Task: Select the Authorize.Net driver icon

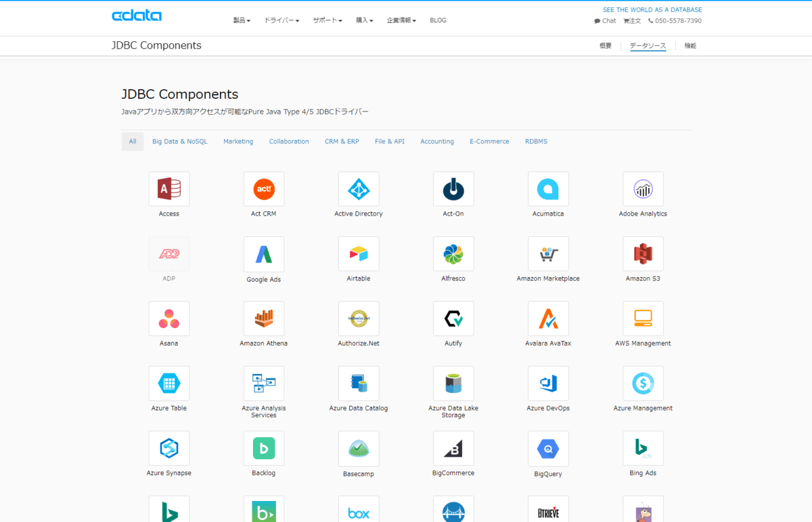Action: [x=359, y=318]
